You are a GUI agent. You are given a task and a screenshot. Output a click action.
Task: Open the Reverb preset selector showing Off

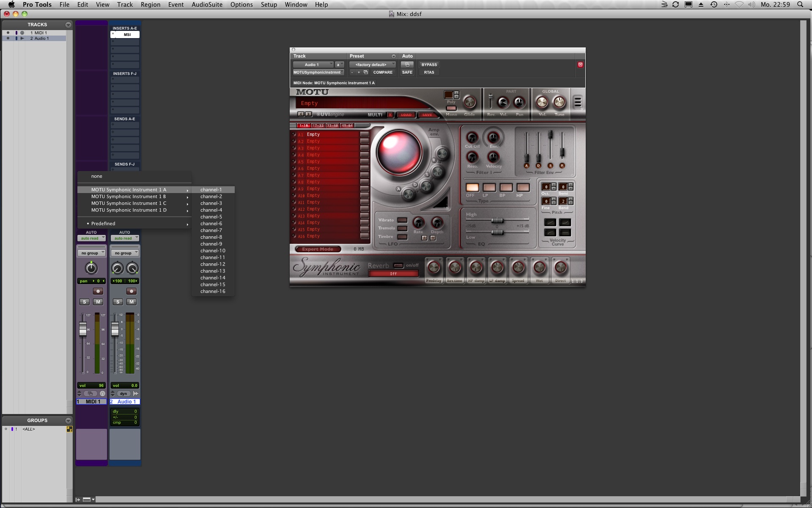click(x=393, y=274)
